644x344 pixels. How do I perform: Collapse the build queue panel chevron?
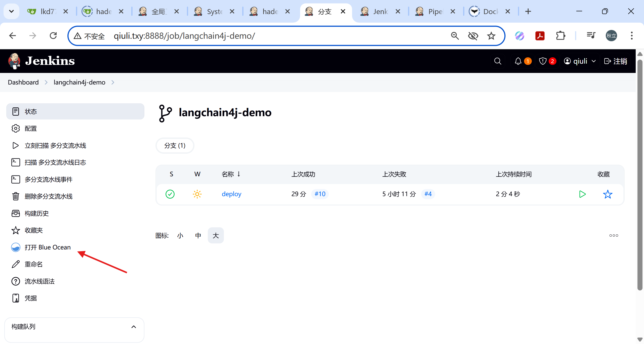coord(134,327)
